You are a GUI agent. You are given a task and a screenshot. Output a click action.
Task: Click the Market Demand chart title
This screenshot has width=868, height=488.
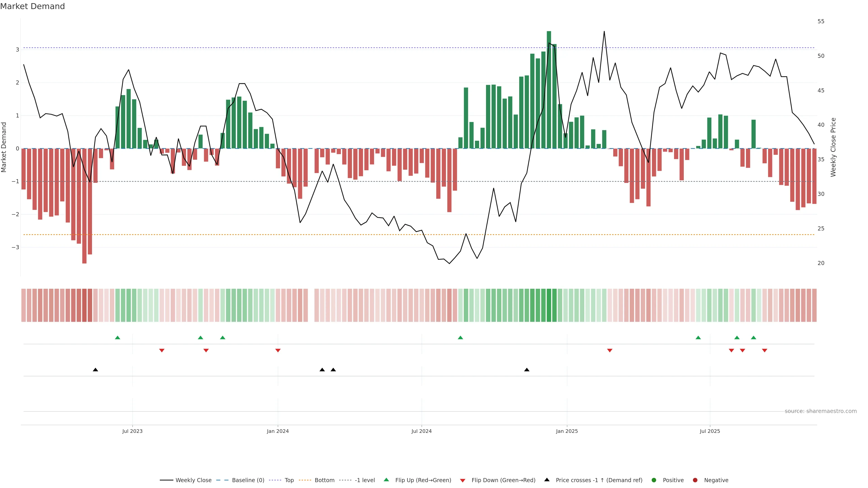click(x=32, y=6)
